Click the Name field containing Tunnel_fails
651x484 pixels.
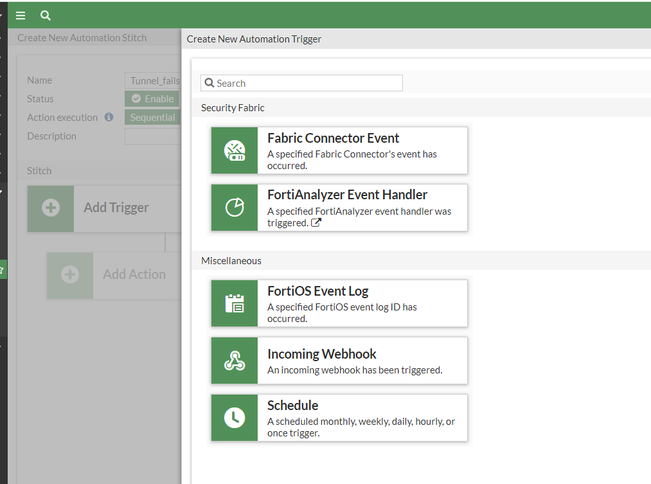pyautogui.click(x=153, y=80)
